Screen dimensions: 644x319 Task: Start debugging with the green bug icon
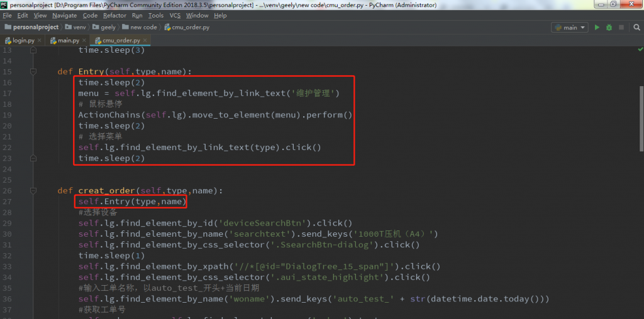pos(609,28)
